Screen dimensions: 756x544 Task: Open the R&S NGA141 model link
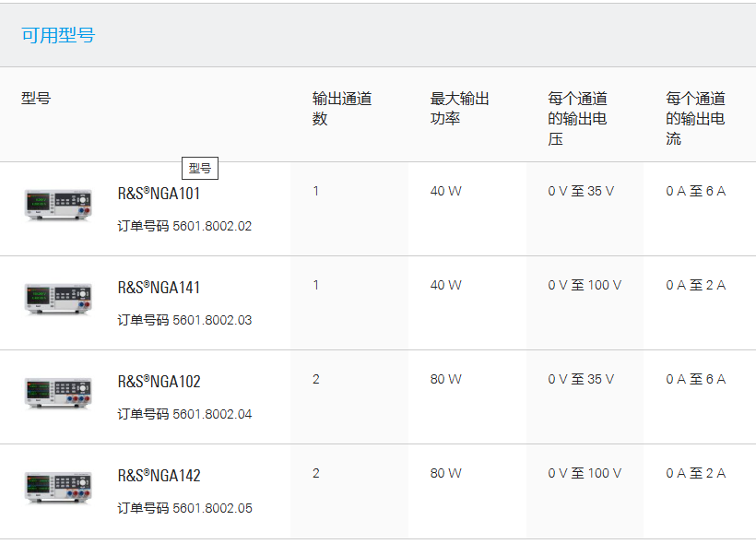(x=159, y=288)
